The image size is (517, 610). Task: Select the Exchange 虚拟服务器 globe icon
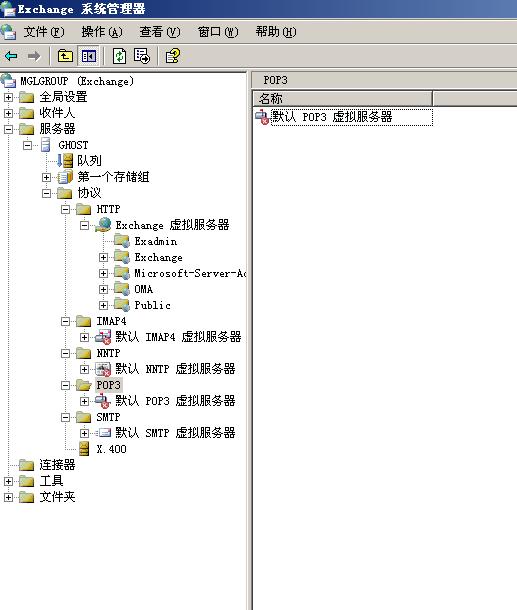pos(103,225)
